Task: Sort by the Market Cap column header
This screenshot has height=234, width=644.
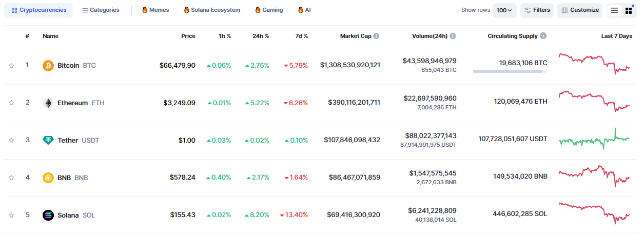Action: pos(356,36)
